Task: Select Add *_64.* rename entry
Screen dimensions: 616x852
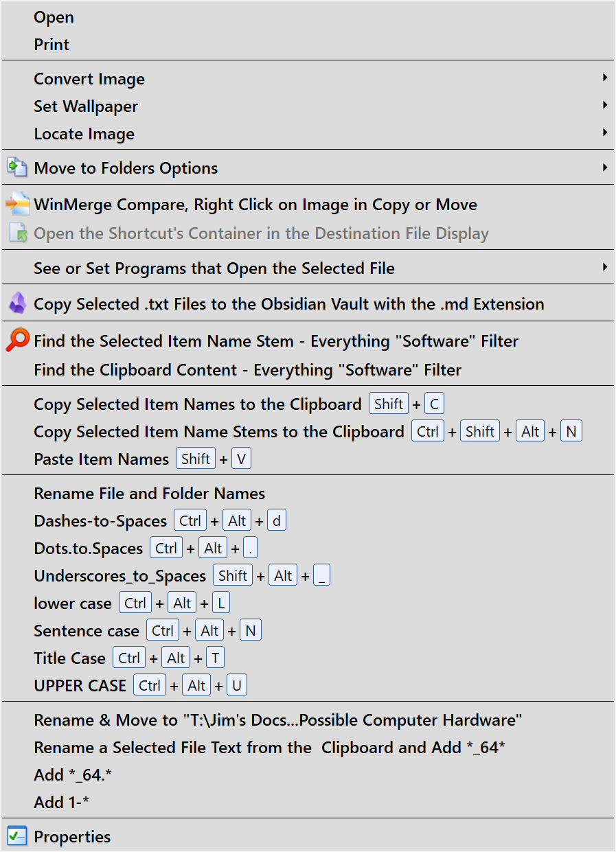Action: [72, 775]
